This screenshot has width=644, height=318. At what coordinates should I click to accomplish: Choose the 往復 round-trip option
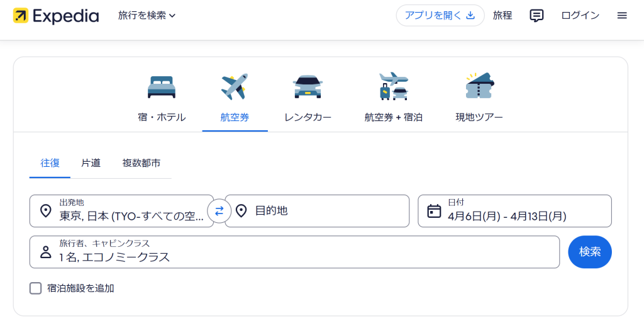click(x=50, y=163)
